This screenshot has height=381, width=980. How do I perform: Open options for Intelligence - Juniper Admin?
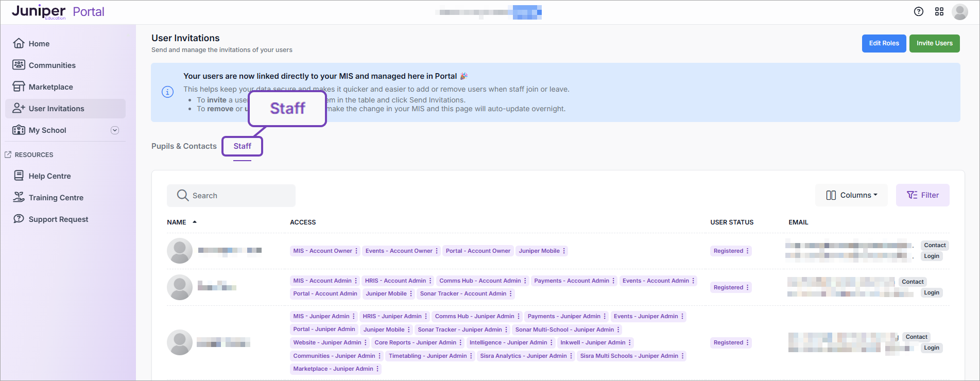[x=552, y=342]
